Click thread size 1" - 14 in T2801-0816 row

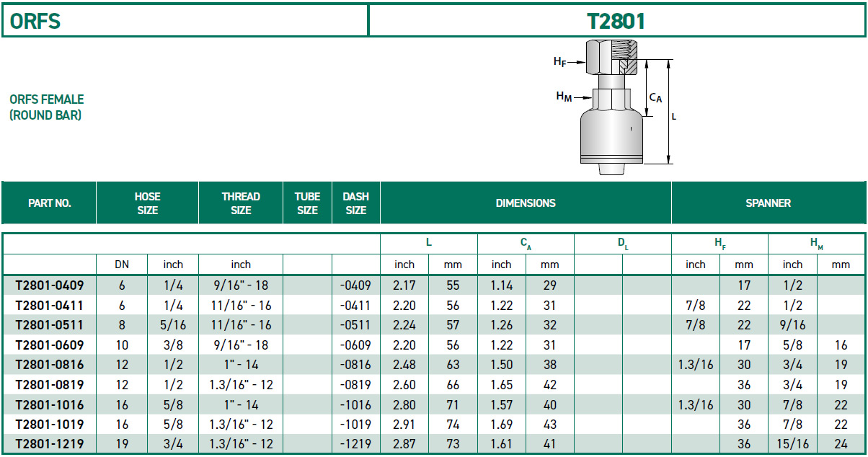click(241, 365)
